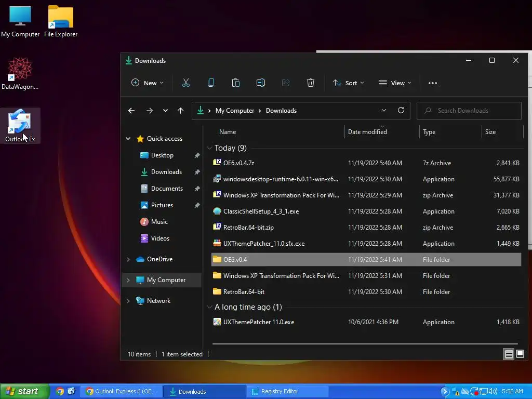Screen dimensions: 532x399
Task: Open Pictures in Quick access
Action: 162,205
